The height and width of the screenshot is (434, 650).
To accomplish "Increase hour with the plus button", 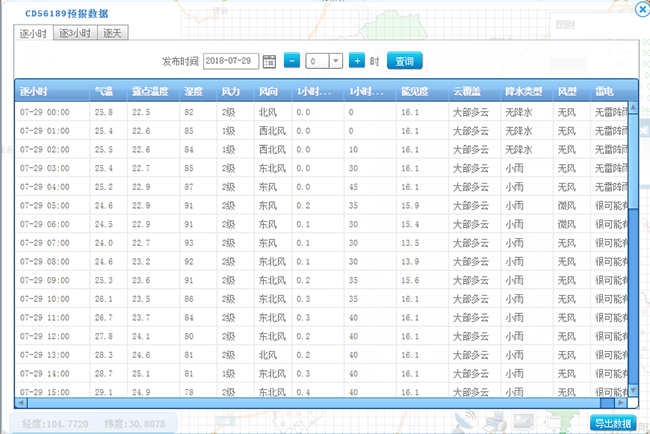I will click(x=357, y=61).
